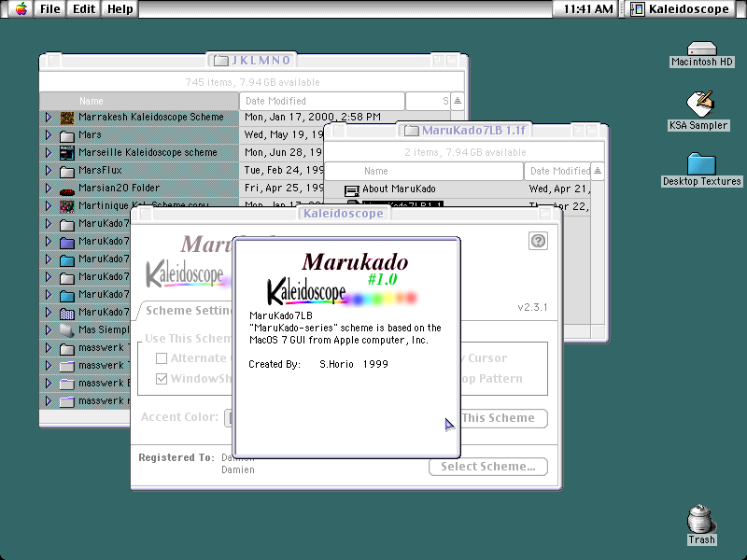
Task: Dismiss the Marukado #1.0 about splash
Action: 346,346
